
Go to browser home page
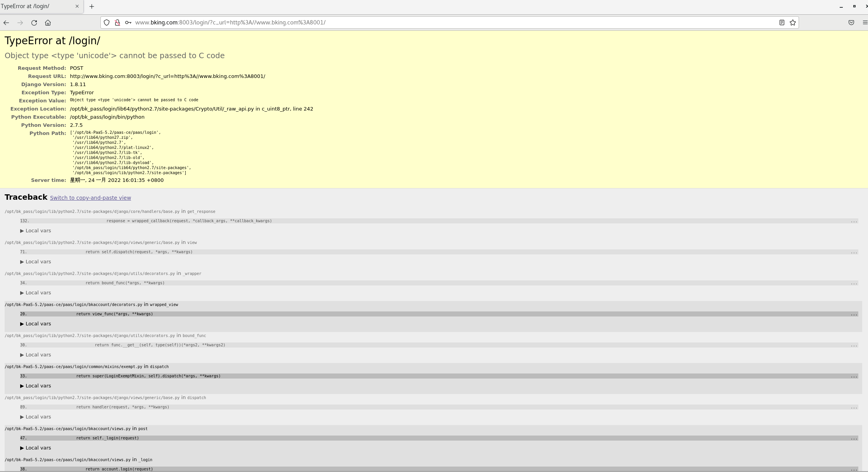[x=48, y=23]
